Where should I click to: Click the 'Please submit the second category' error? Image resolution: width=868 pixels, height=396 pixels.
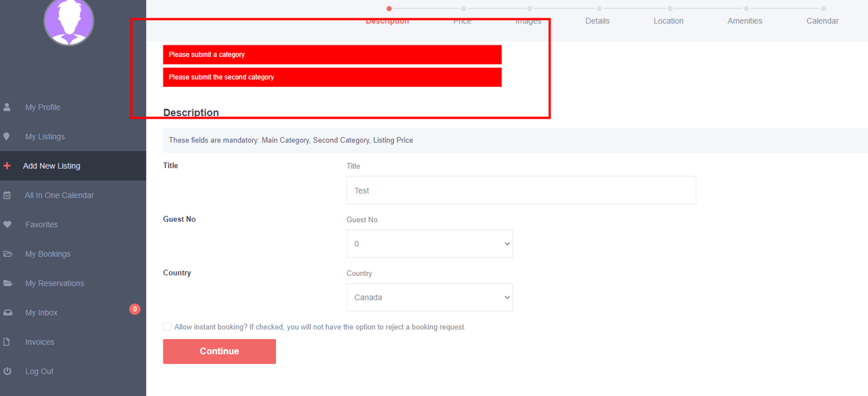coord(332,77)
